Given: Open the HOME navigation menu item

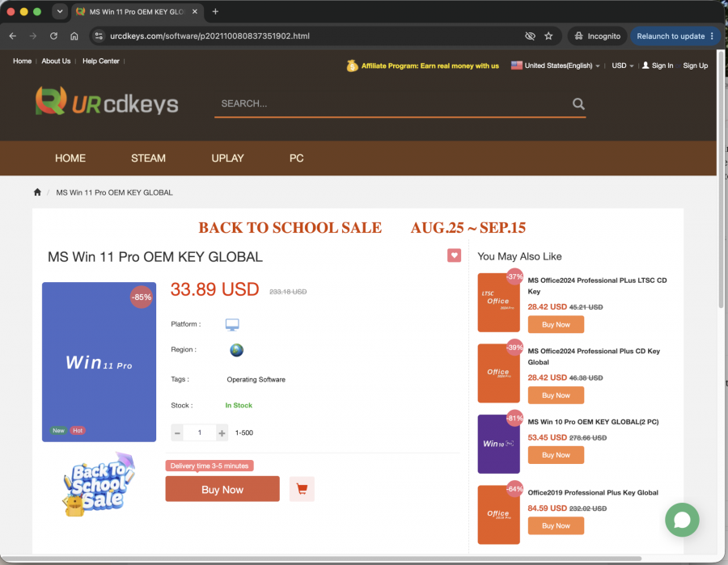Looking at the screenshot, I should (x=70, y=158).
